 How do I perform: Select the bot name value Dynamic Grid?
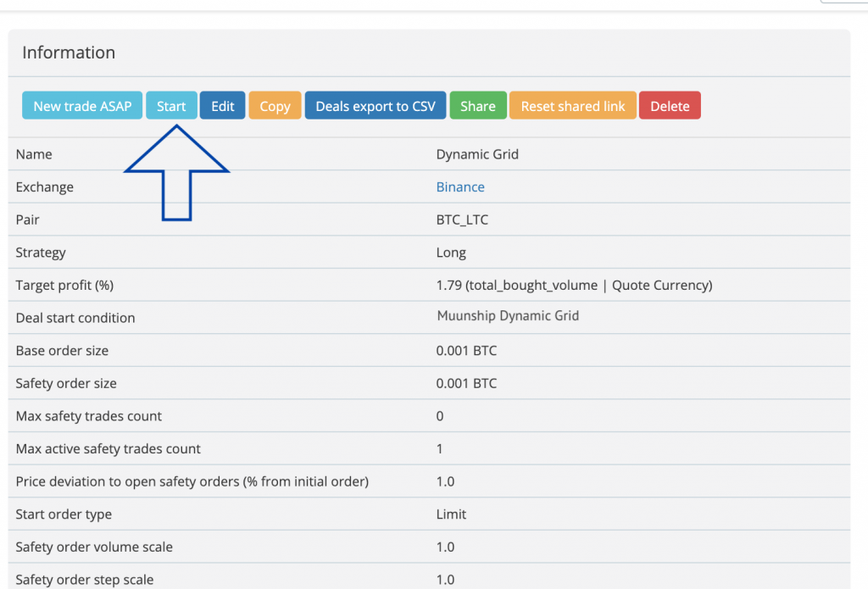pyautogui.click(x=477, y=154)
